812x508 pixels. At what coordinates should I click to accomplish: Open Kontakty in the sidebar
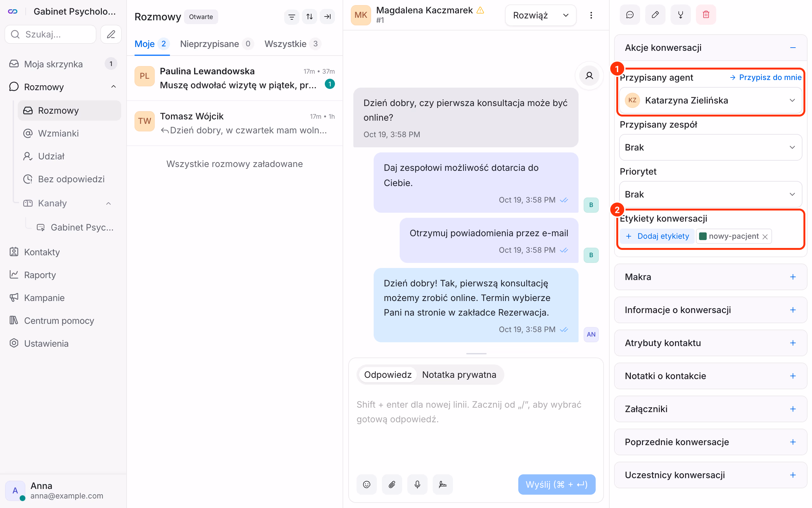pos(63,252)
